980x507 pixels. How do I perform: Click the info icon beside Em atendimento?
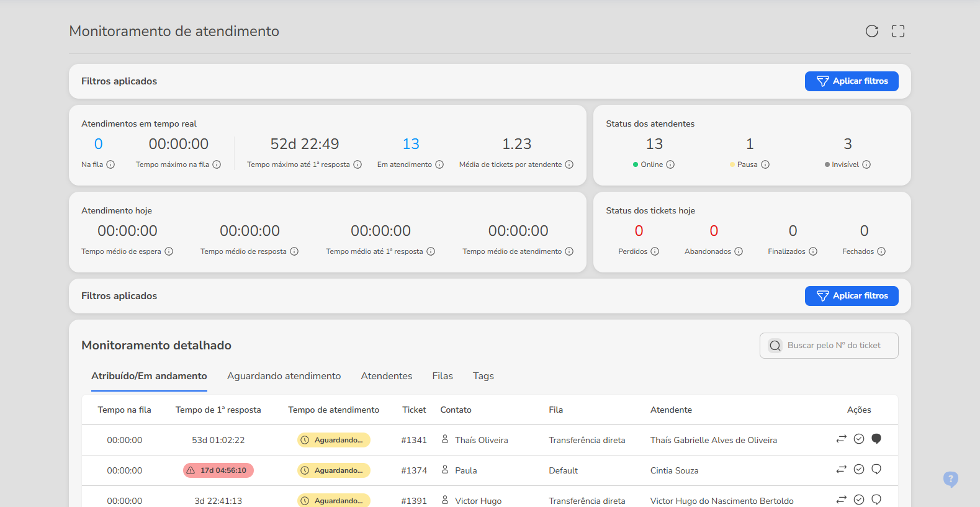coord(439,164)
